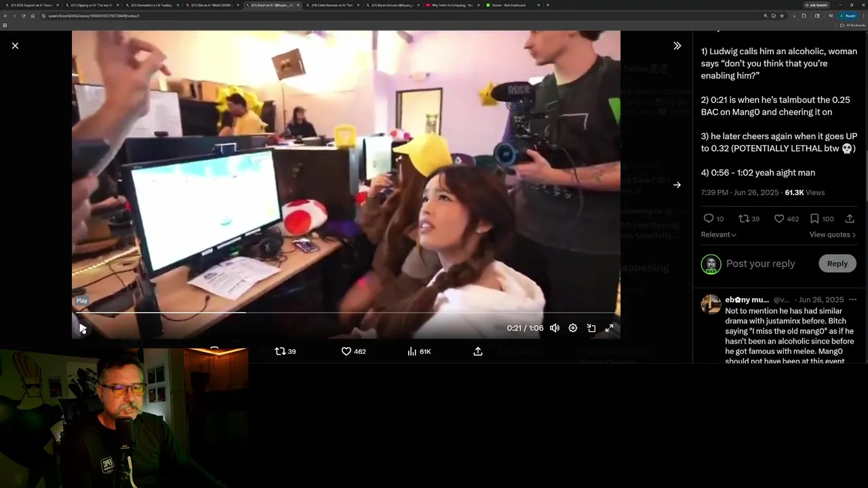The image size is (868, 488).
Task: Click your profile avatar beside reply box
Action: click(711, 264)
